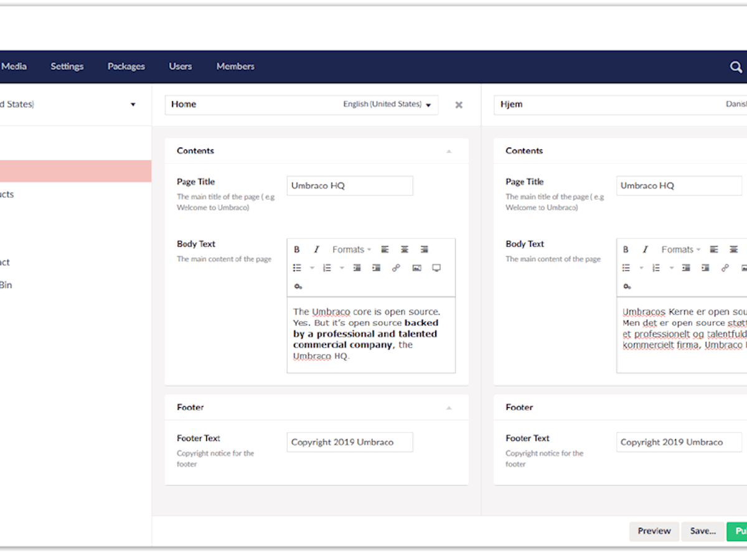Increase indent in Danish Body Text editor
The width and height of the screenshot is (747, 560).
pyautogui.click(x=705, y=268)
